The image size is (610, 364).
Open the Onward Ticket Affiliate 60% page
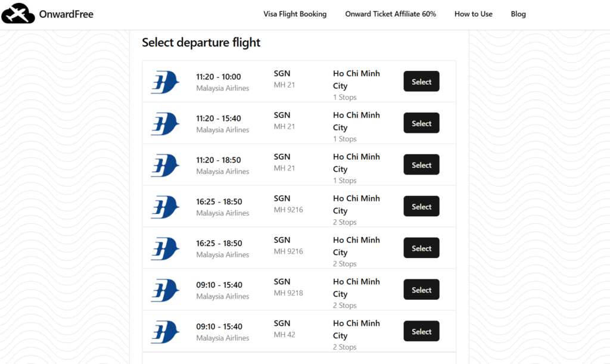390,14
